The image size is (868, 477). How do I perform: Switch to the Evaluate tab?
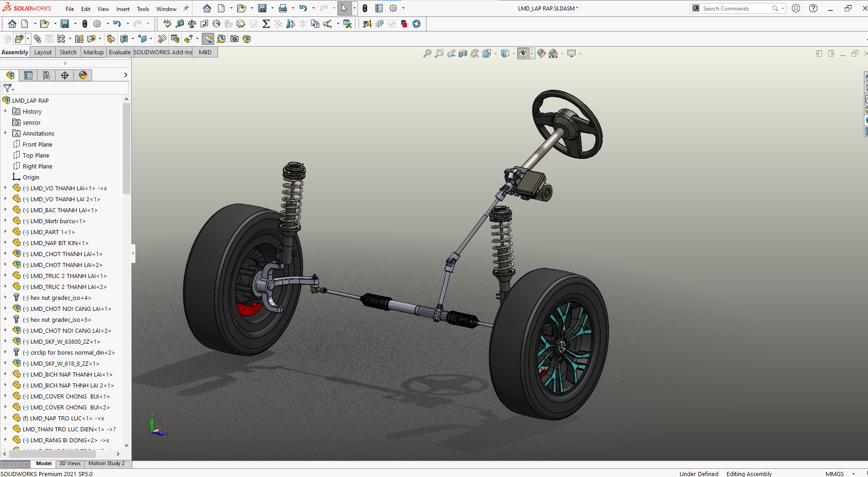[120, 52]
